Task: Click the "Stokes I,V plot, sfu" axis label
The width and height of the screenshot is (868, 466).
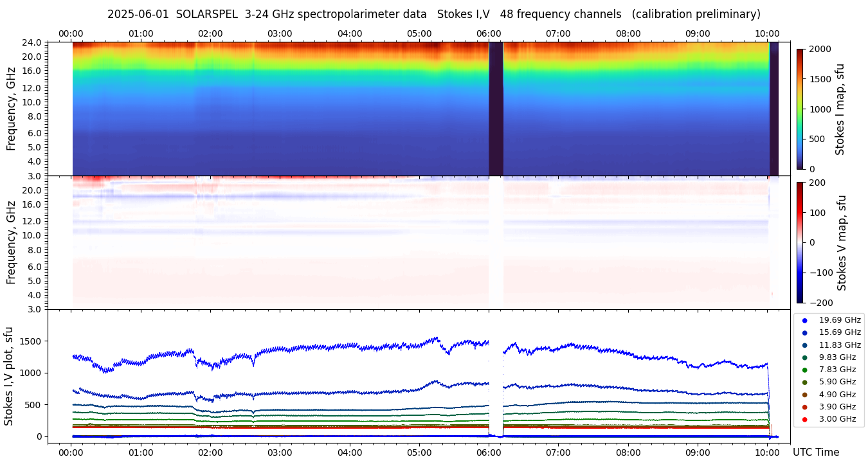Action: 9,376
